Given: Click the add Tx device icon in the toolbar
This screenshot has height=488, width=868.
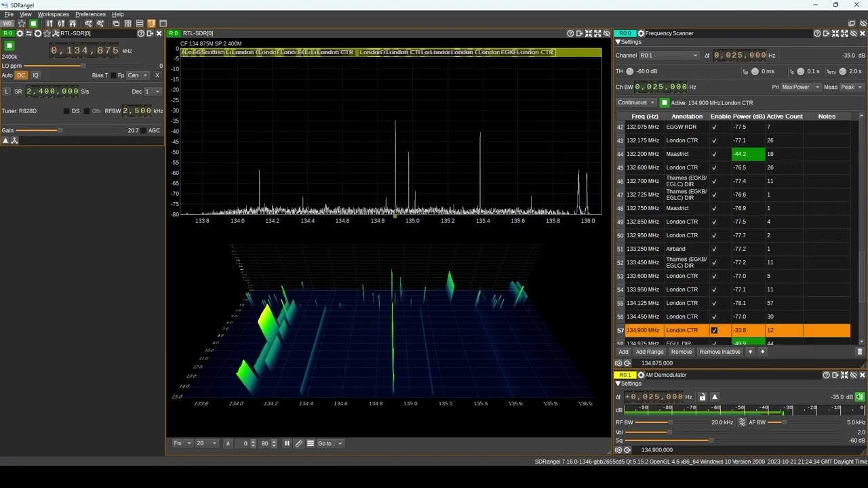Looking at the screenshot, I should 61,23.
